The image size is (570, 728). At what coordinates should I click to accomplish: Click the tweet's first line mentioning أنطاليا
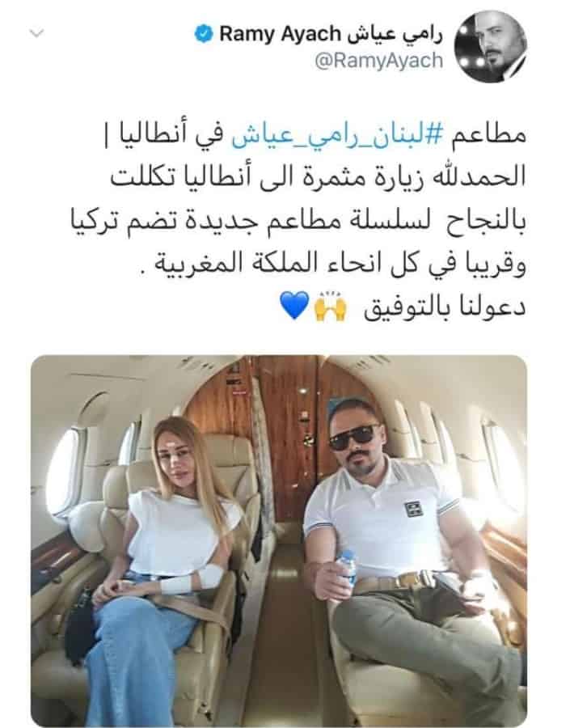click(314, 136)
